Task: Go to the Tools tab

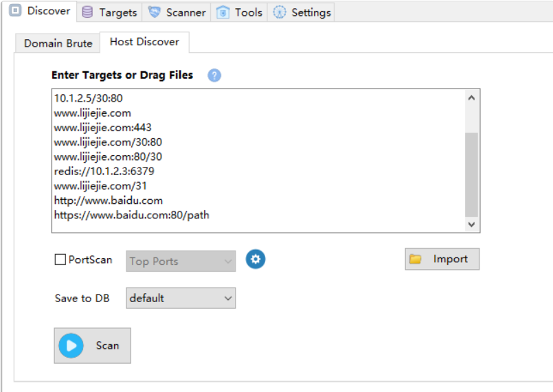Action: click(x=240, y=12)
